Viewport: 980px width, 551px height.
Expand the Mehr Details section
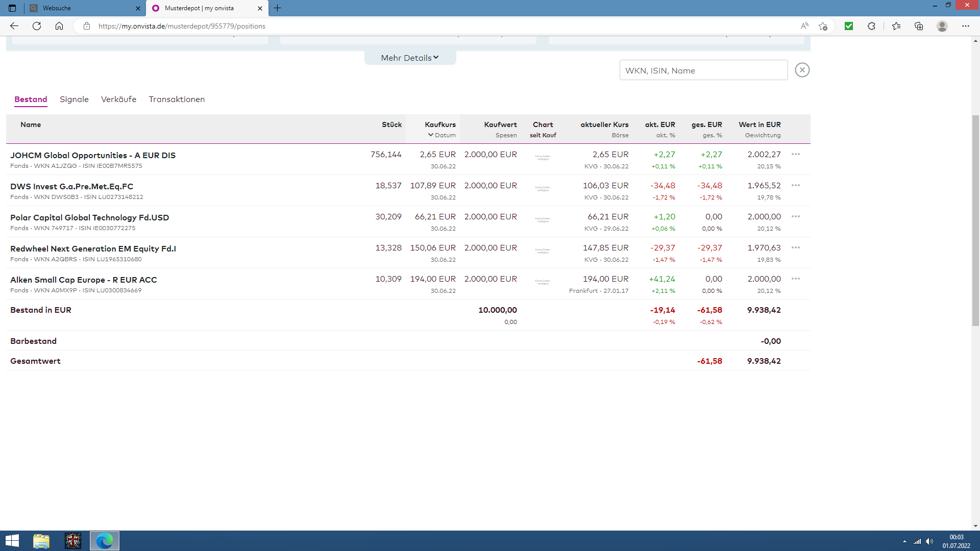point(410,58)
